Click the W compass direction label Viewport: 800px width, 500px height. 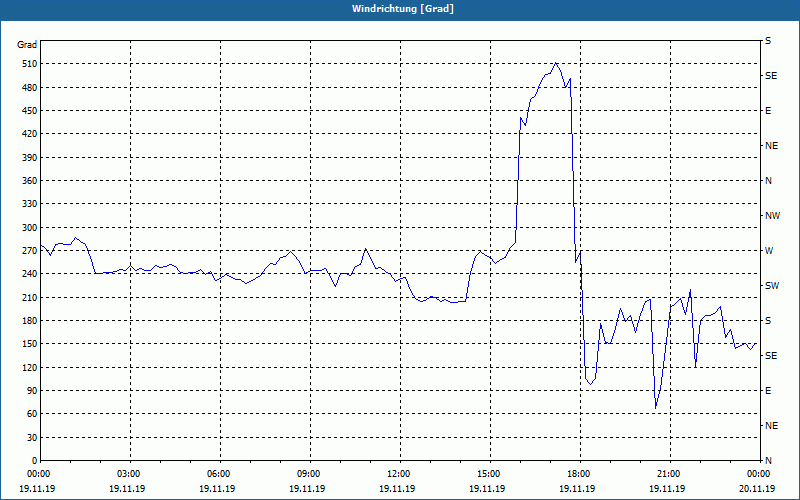pyautogui.click(x=769, y=251)
